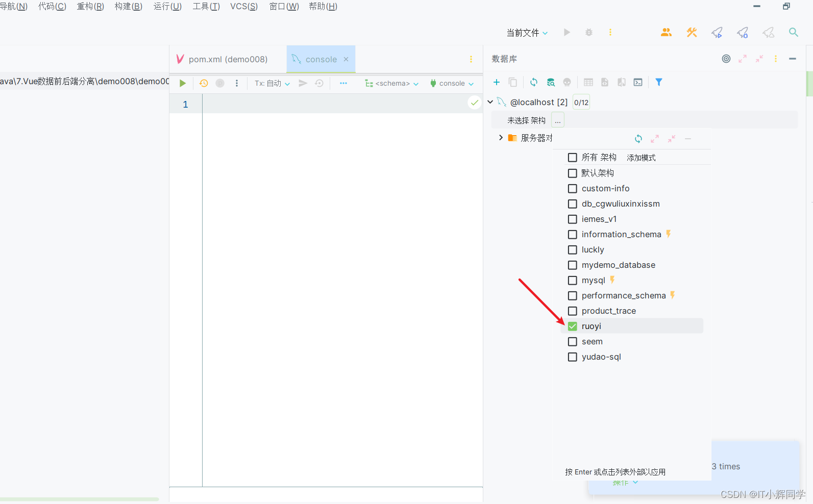Click gray run triangle near 当前文件
This screenshot has height=504, width=813.
[567, 32]
